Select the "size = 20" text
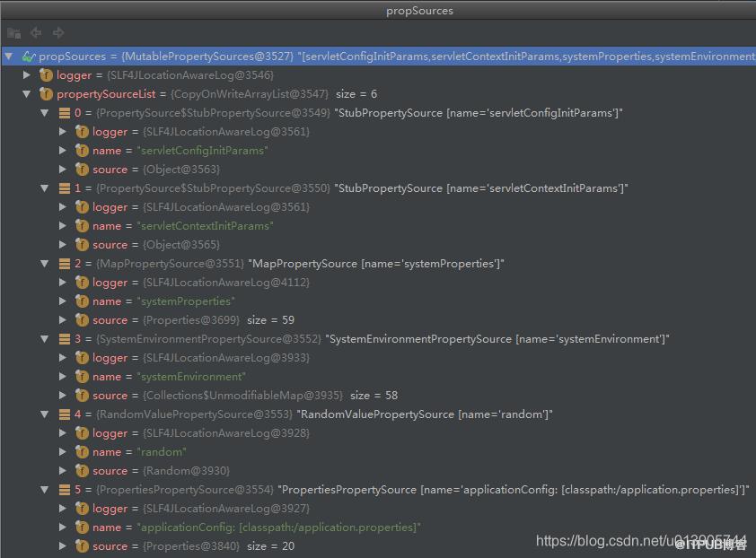 (x=270, y=546)
